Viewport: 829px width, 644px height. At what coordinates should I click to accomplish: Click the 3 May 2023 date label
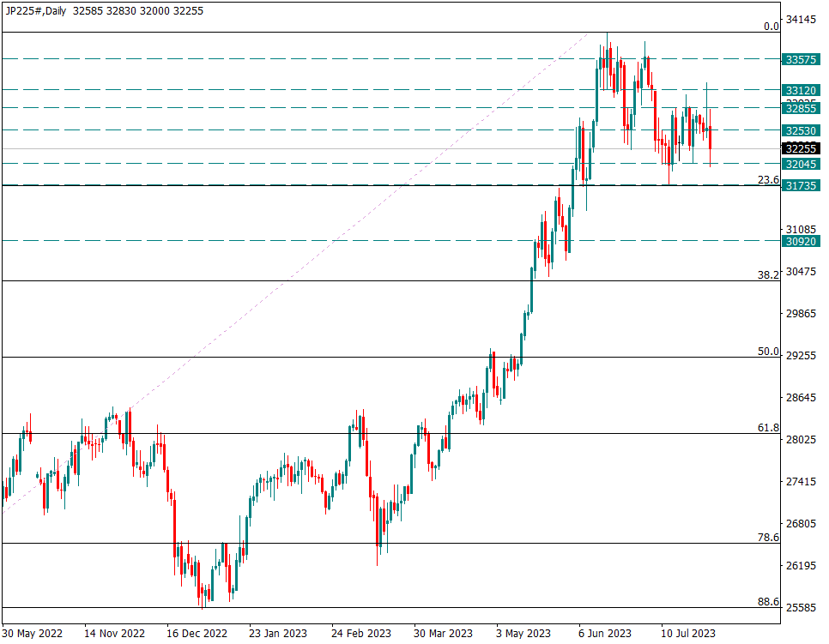(x=523, y=634)
